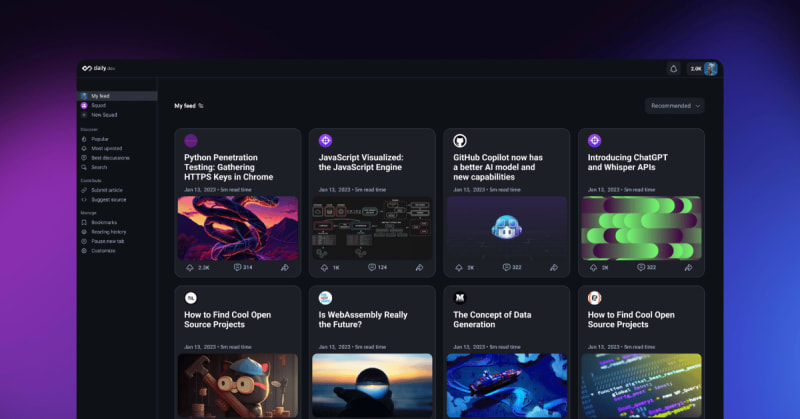
Task: Open comments on JavaScript Visualized post
Action: [372, 267]
